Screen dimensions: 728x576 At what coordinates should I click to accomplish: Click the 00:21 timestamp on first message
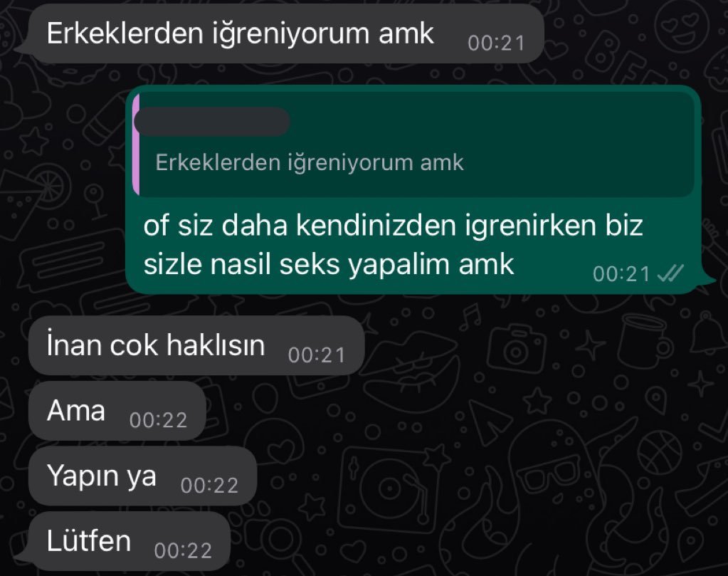[496, 43]
